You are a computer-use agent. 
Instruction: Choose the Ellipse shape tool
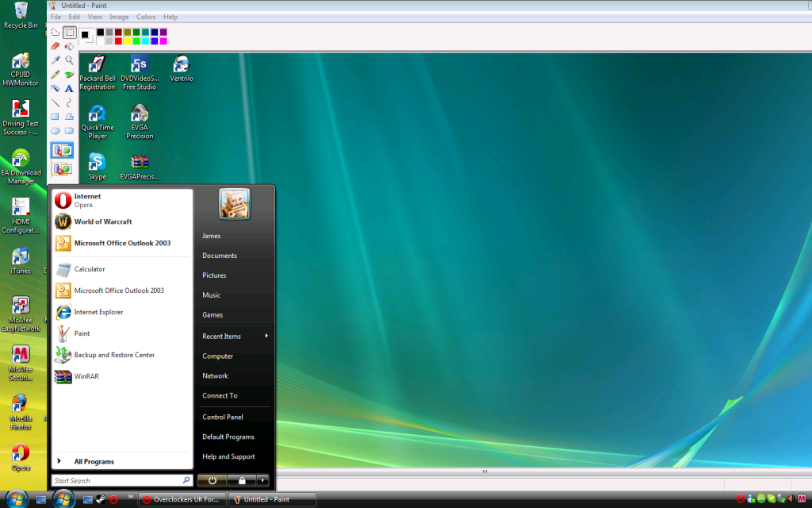click(55, 131)
